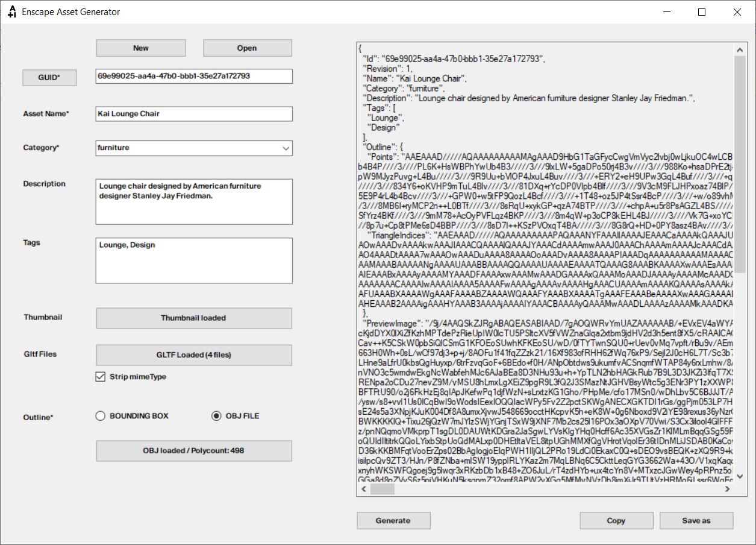Click the GLTF Loaded (4 files) button

point(194,354)
